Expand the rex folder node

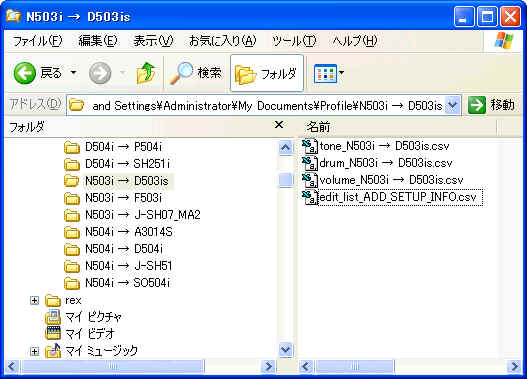[34, 300]
